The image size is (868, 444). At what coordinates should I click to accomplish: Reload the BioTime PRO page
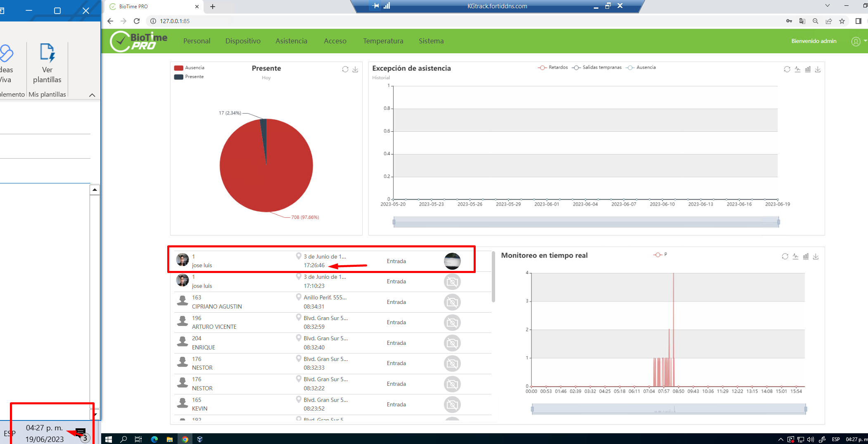click(x=137, y=21)
